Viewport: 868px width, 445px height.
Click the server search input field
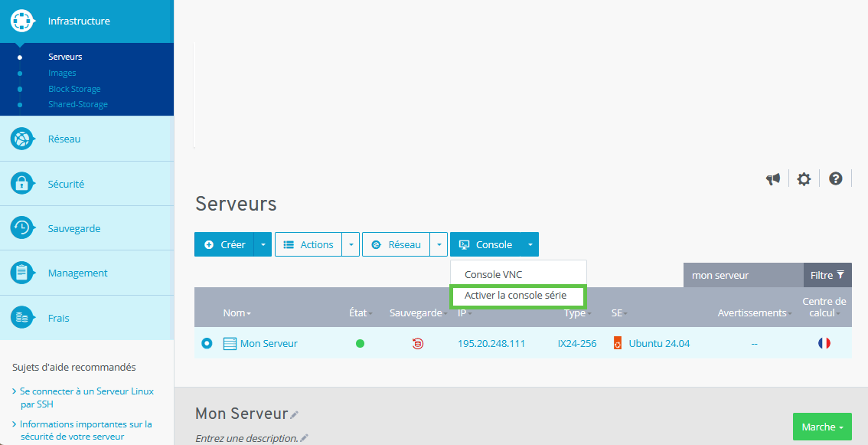click(x=741, y=275)
